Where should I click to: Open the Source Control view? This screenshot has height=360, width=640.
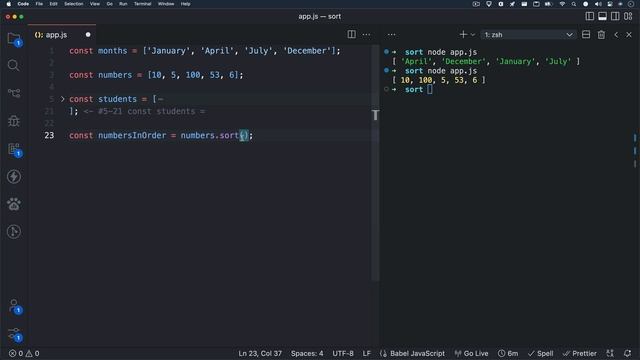14,93
